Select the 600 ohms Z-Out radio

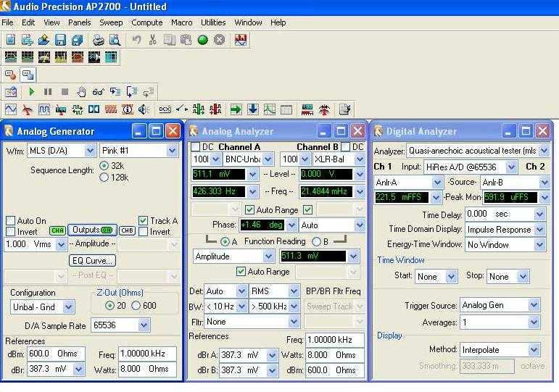pos(136,305)
